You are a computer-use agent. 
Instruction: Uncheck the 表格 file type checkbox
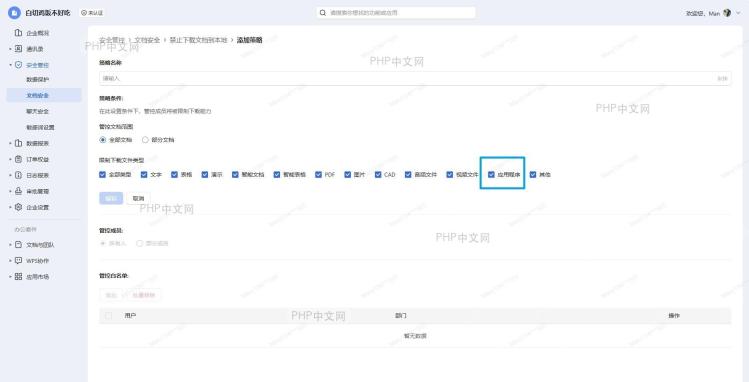(174, 175)
